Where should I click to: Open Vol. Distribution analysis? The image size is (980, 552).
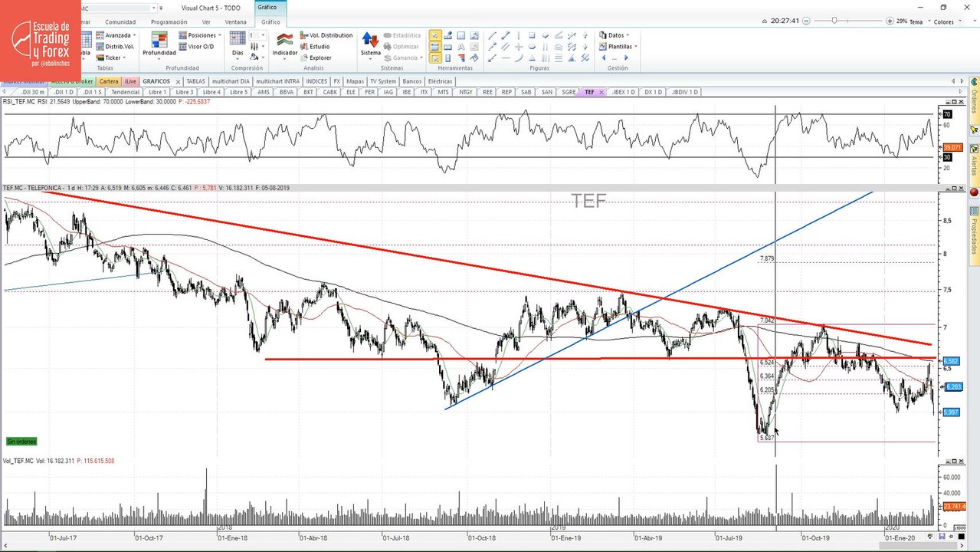point(326,35)
